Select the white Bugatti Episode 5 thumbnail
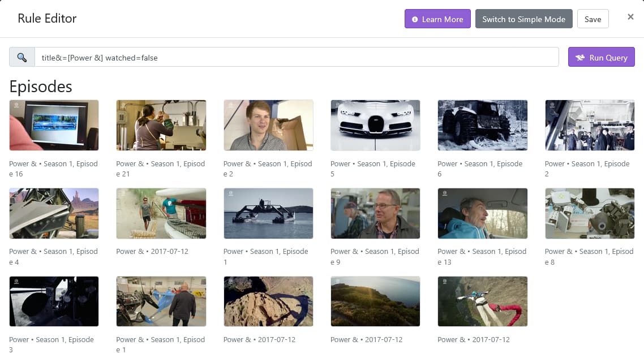644x354 pixels. (x=375, y=125)
